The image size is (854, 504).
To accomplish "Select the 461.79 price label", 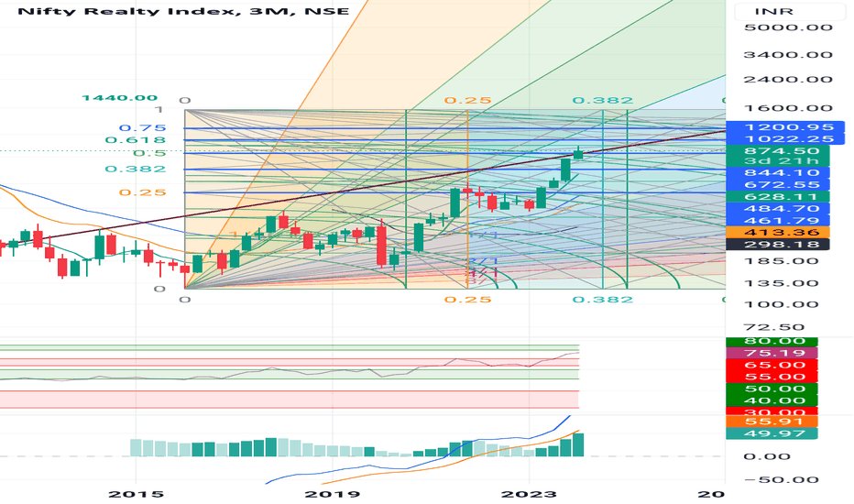I will (x=778, y=221).
